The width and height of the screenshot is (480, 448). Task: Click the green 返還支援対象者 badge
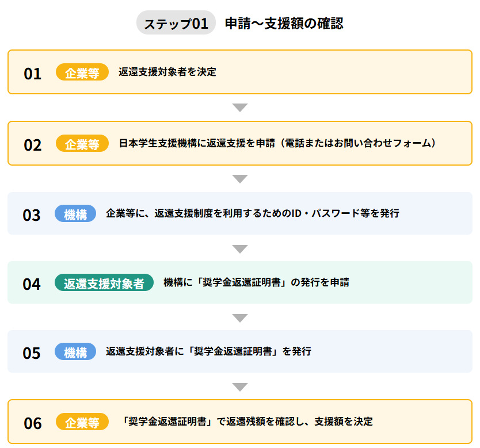(x=104, y=283)
